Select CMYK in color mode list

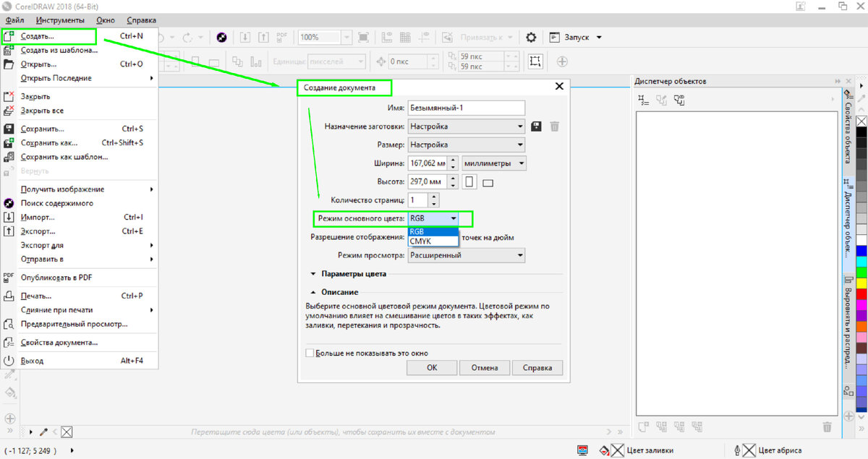pyautogui.click(x=433, y=241)
